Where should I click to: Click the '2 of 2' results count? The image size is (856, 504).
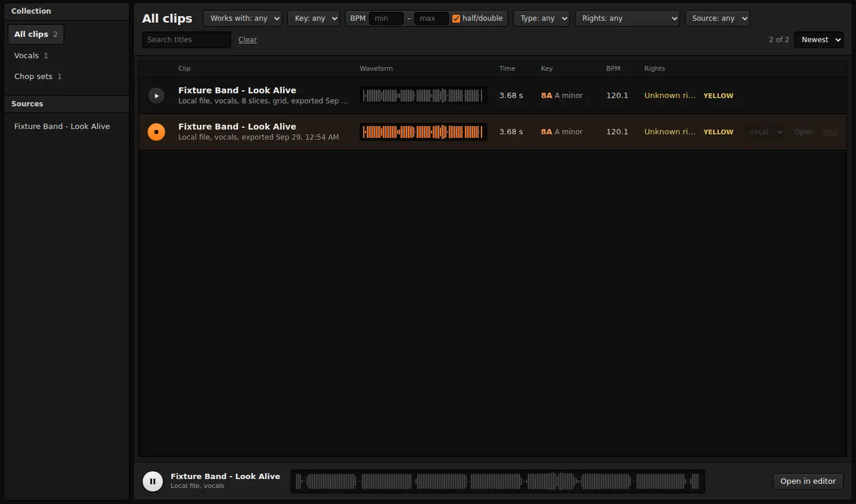click(779, 40)
